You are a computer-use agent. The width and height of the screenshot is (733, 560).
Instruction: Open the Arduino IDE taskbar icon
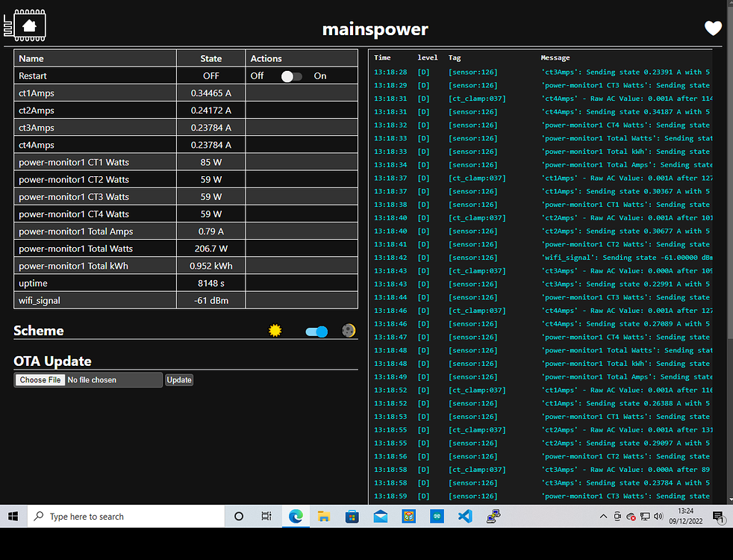pyautogui.click(x=437, y=516)
